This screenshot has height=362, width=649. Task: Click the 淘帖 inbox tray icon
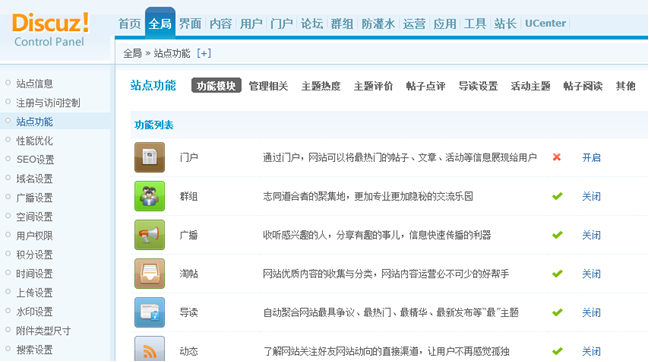149,273
